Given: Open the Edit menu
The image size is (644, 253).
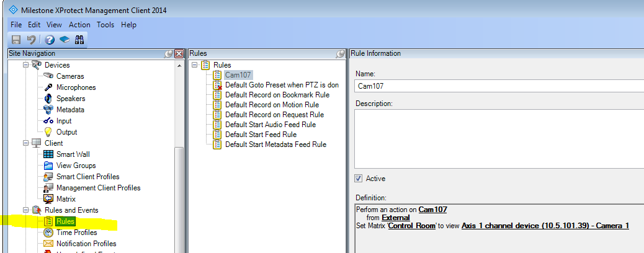Looking at the screenshot, I should (x=34, y=25).
